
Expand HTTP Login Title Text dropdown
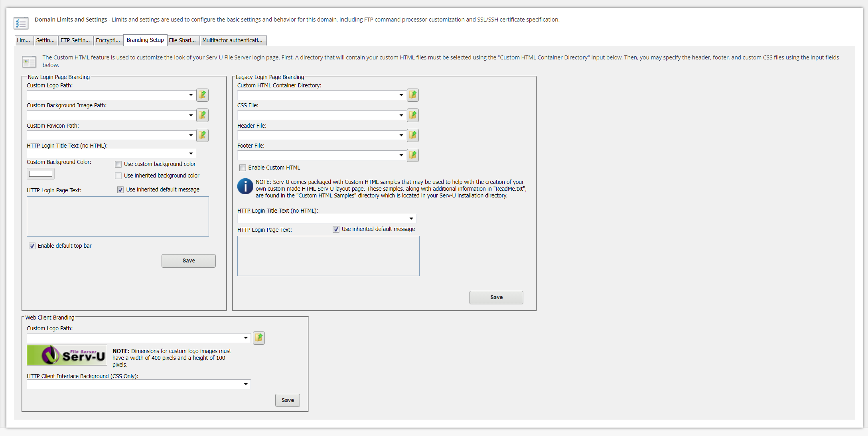point(191,154)
